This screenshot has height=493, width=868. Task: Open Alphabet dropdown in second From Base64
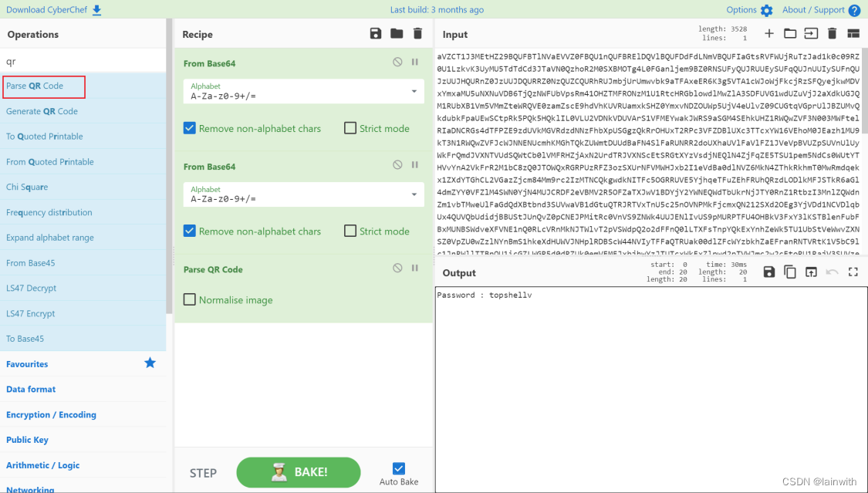(304, 194)
